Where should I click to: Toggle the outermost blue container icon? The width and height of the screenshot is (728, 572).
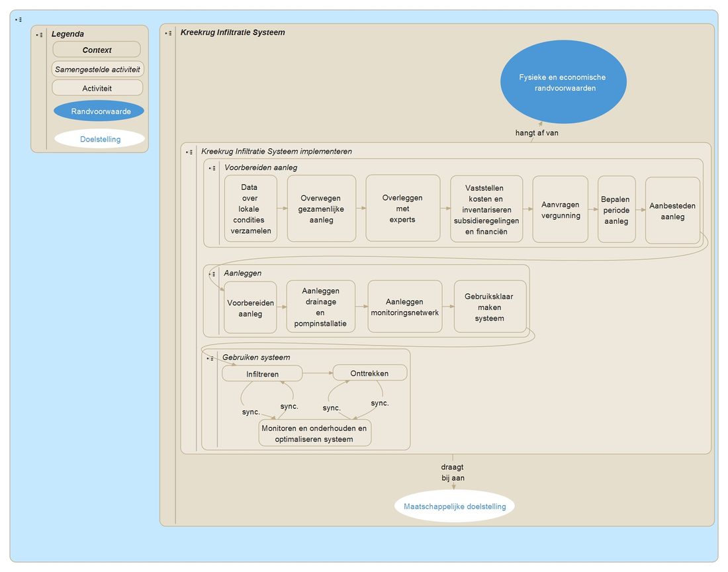[x=19, y=20]
